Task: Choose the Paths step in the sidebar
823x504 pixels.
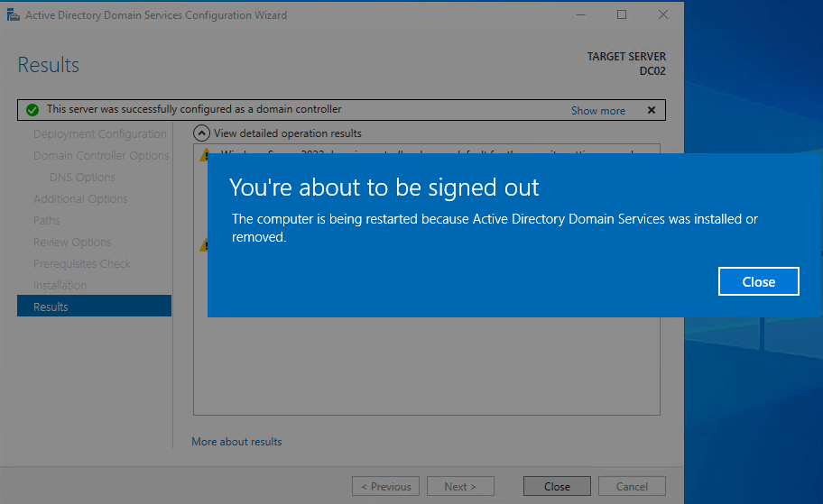Action: [x=47, y=221]
